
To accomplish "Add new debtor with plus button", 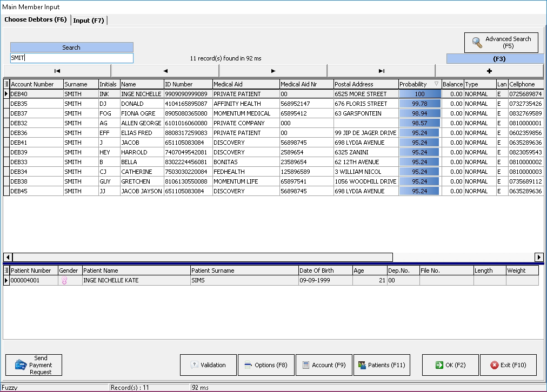I will click(489, 71).
